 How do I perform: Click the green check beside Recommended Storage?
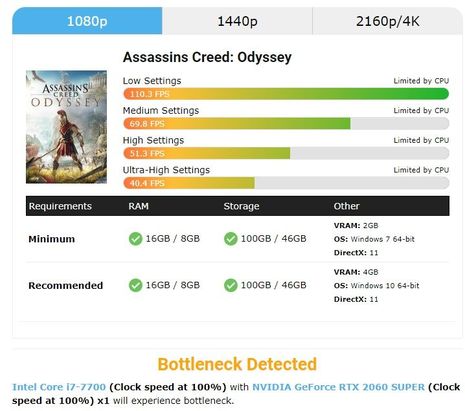tap(231, 285)
